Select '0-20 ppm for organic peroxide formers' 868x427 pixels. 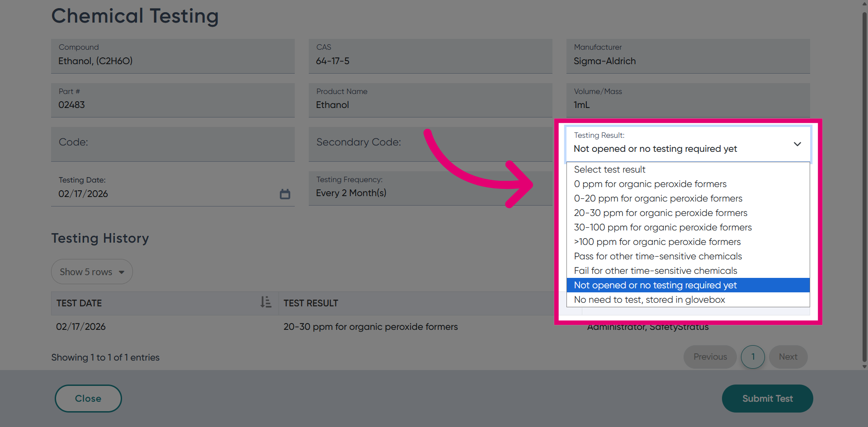(688, 198)
